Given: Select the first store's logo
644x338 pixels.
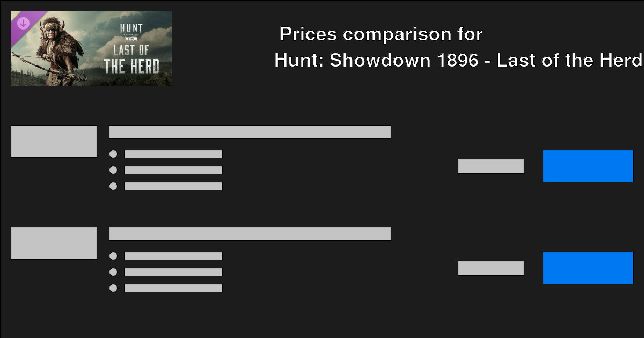Looking at the screenshot, I should point(54,141).
